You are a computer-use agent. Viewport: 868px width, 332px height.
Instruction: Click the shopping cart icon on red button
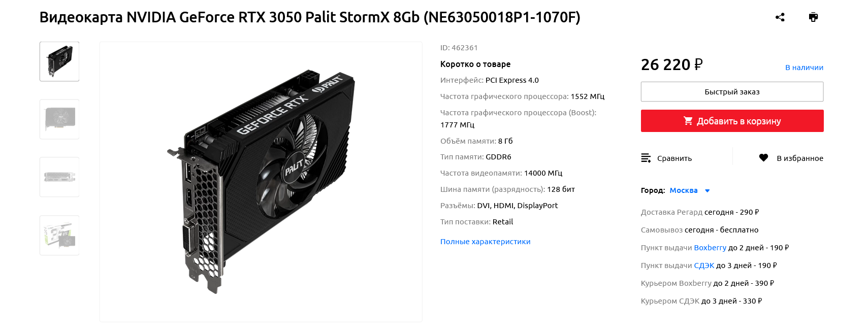(688, 121)
